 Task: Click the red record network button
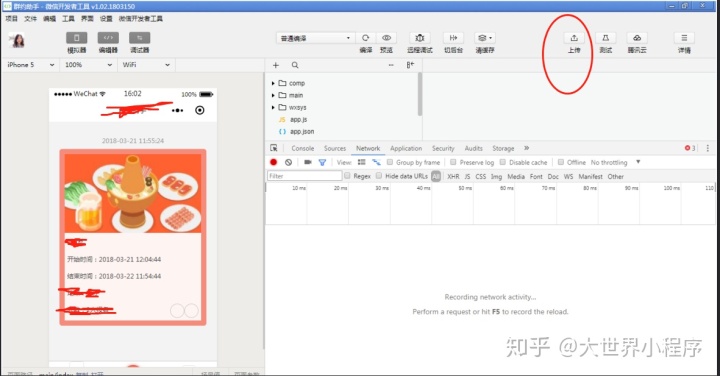tap(273, 162)
